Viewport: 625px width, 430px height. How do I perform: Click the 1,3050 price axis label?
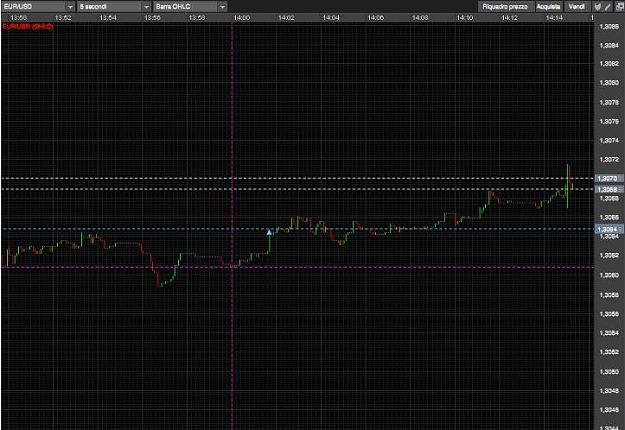(x=609, y=371)
